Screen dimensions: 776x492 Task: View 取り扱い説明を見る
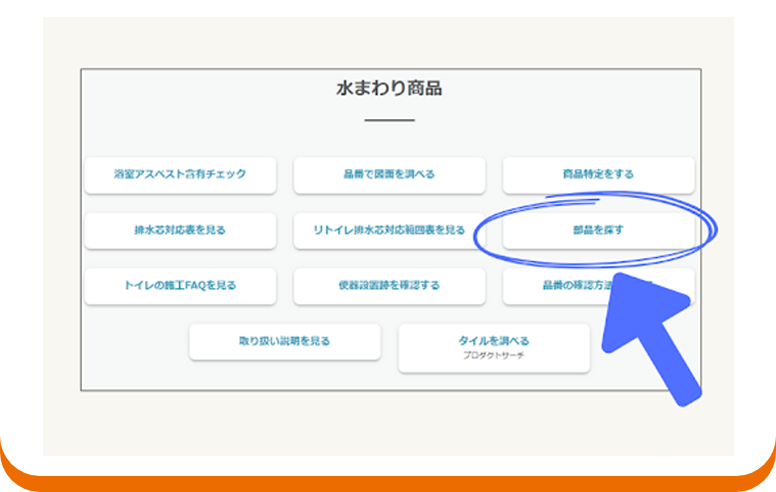click(285, 342)
